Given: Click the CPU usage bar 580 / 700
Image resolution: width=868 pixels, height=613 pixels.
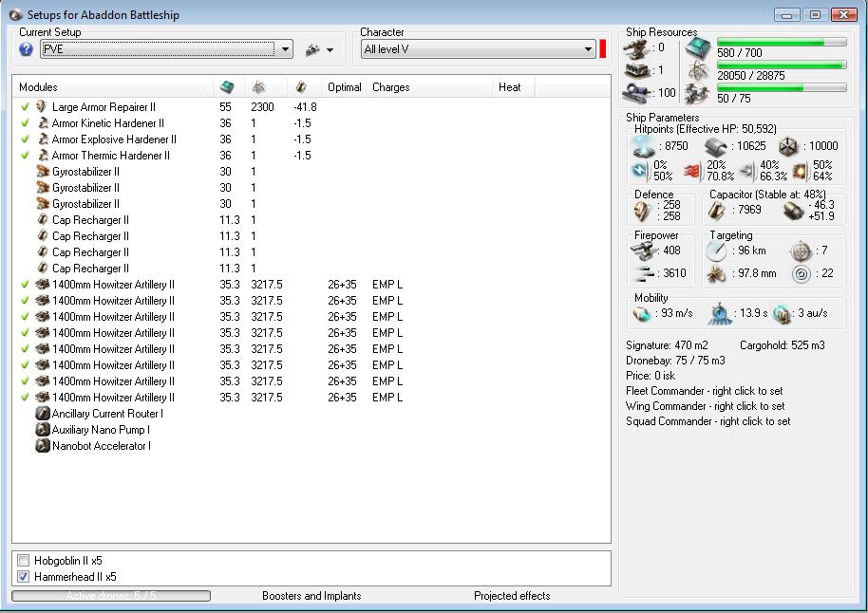Looking at the screenshot, I should point(782,42).
